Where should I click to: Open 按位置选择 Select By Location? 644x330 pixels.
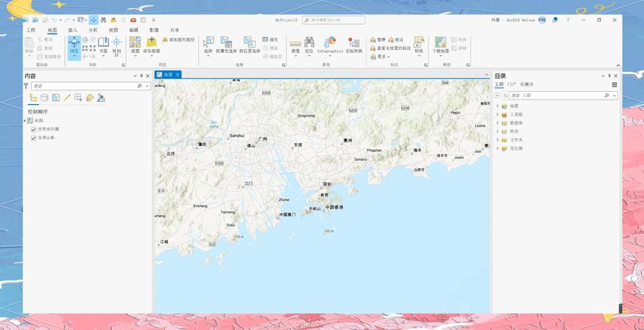click(x=250, y=45)
